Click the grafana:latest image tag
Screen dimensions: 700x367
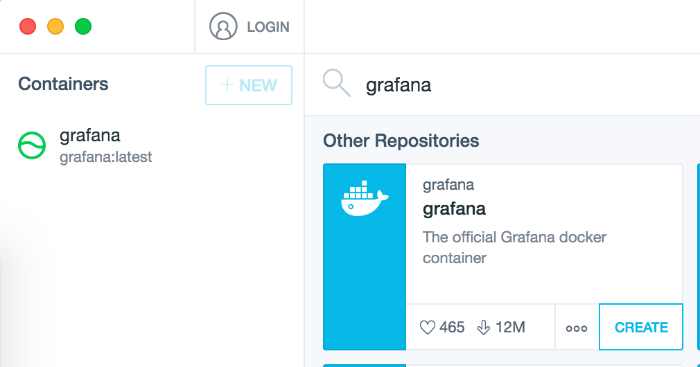(x=106, y=157)
